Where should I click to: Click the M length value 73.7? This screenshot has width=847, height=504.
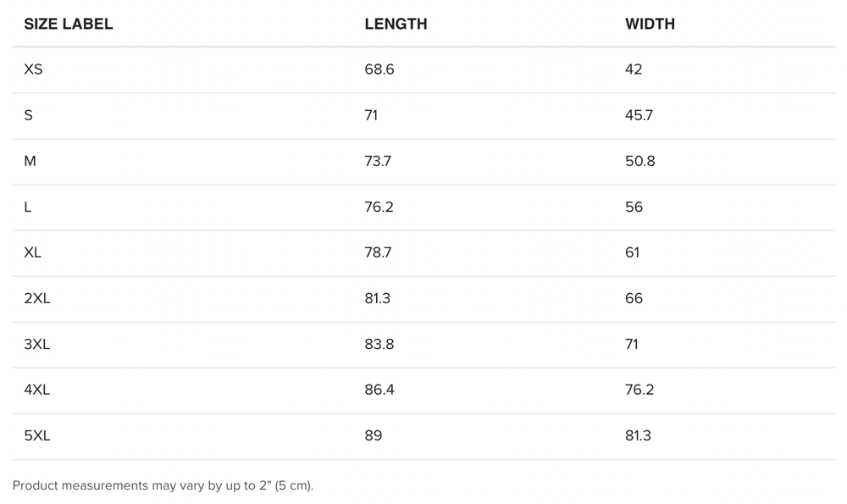tap(378, 161)
